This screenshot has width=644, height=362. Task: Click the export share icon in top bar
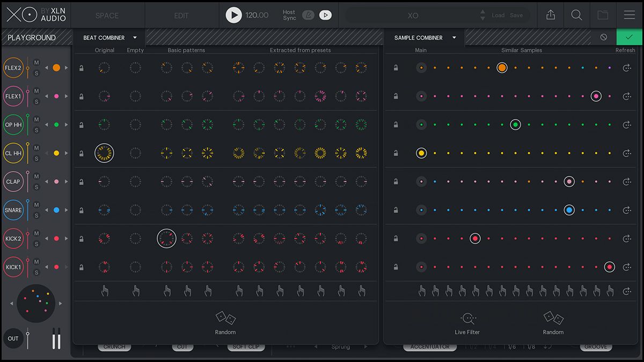pos(551,15)
